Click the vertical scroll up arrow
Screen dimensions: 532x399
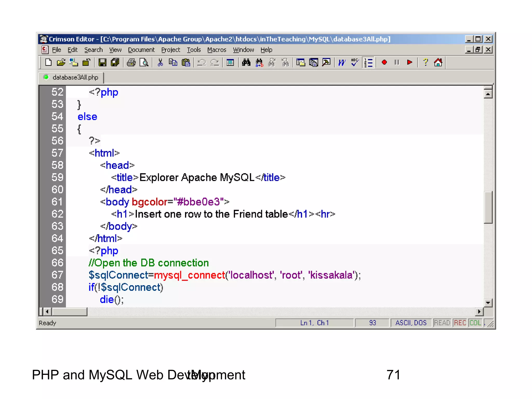click(488, 94)
